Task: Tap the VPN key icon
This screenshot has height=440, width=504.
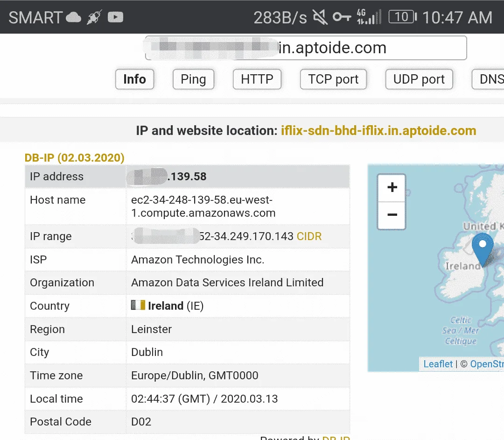Action: [x=342, y=17]
